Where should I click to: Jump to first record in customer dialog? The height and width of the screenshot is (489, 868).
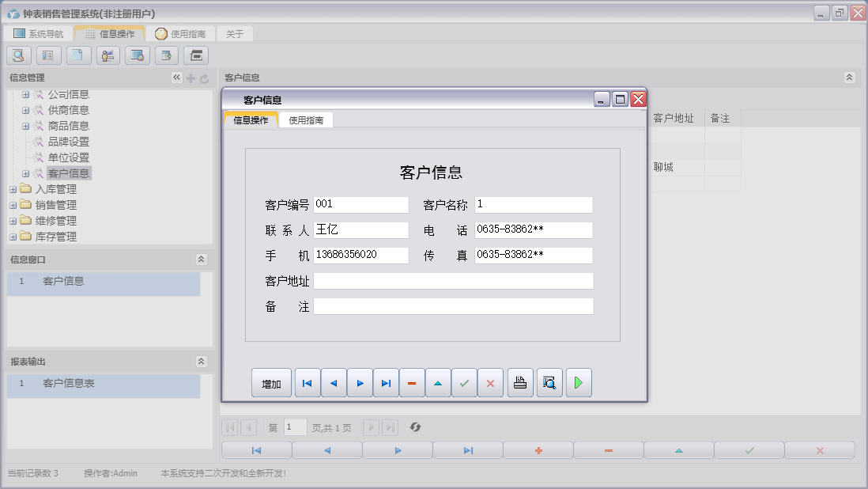click(x=308, y=383)
